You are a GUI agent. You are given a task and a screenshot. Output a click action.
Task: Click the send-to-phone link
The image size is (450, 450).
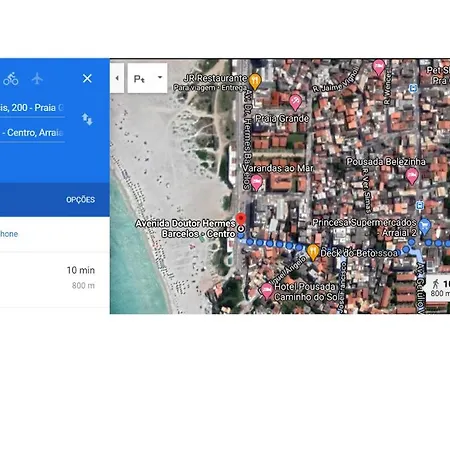(x=9, y=234)
